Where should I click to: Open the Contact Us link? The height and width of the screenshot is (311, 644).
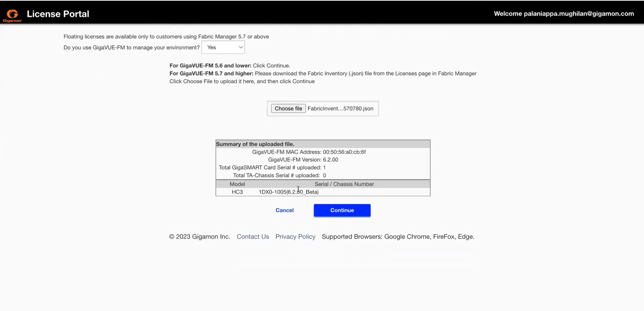pos(253,237)
